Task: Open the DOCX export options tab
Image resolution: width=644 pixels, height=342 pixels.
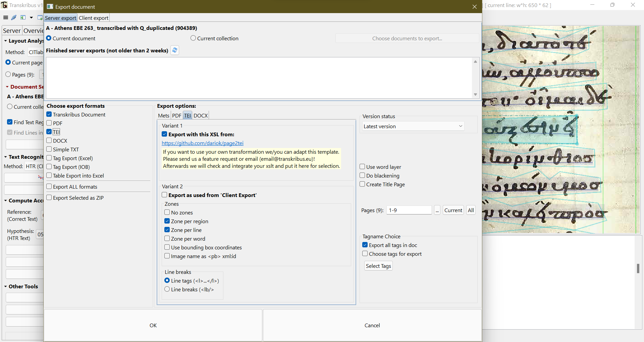Action: [x=201, y=115]
